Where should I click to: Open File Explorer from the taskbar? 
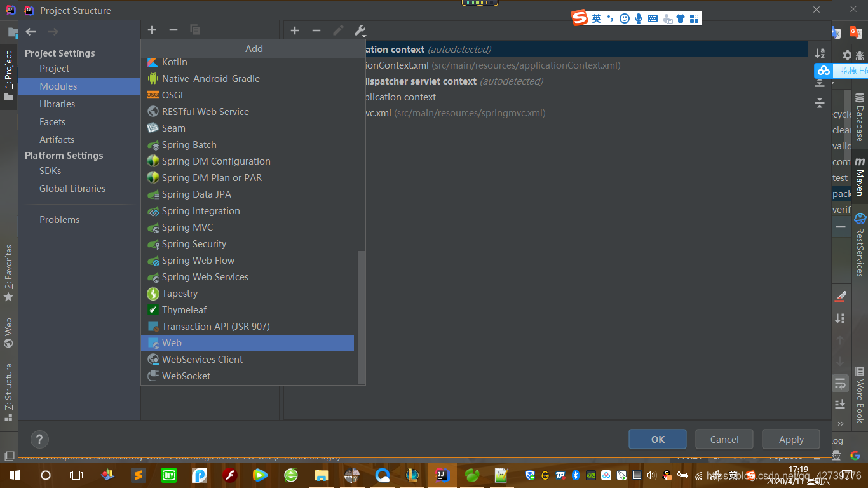coord(322,475)
